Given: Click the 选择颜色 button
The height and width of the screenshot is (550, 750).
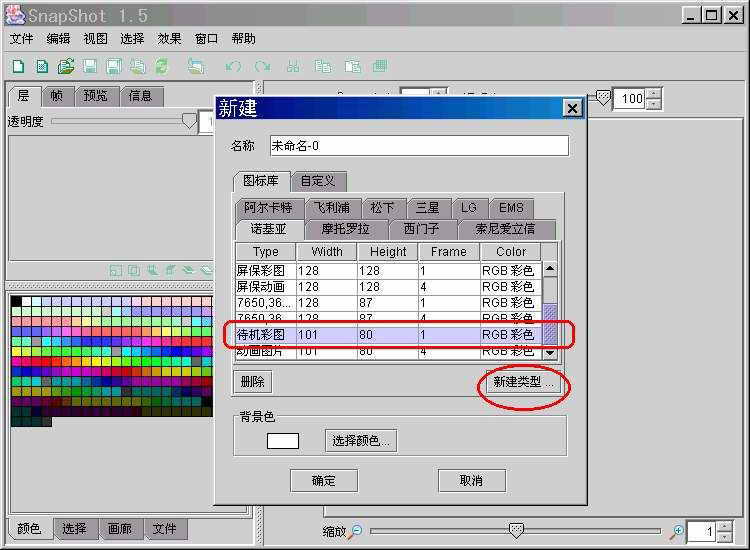Looking at the screenshot, I should (x=361, y=440).
